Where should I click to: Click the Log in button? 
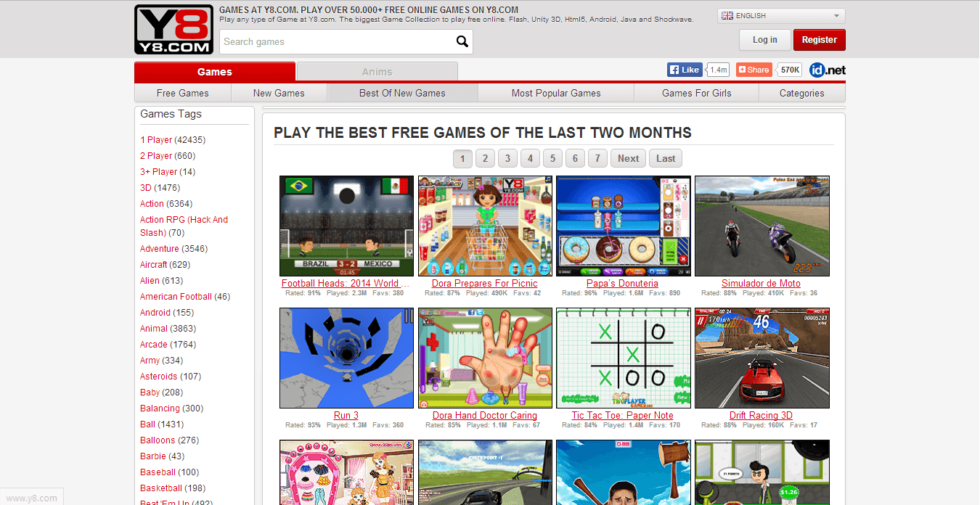(x=764, y=40)
